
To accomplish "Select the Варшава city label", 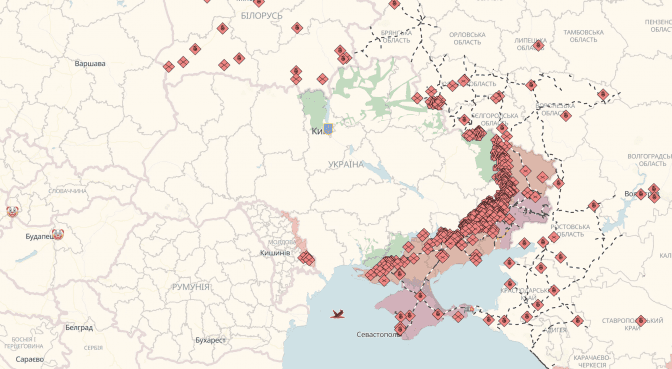I will [x=90, y=63].
